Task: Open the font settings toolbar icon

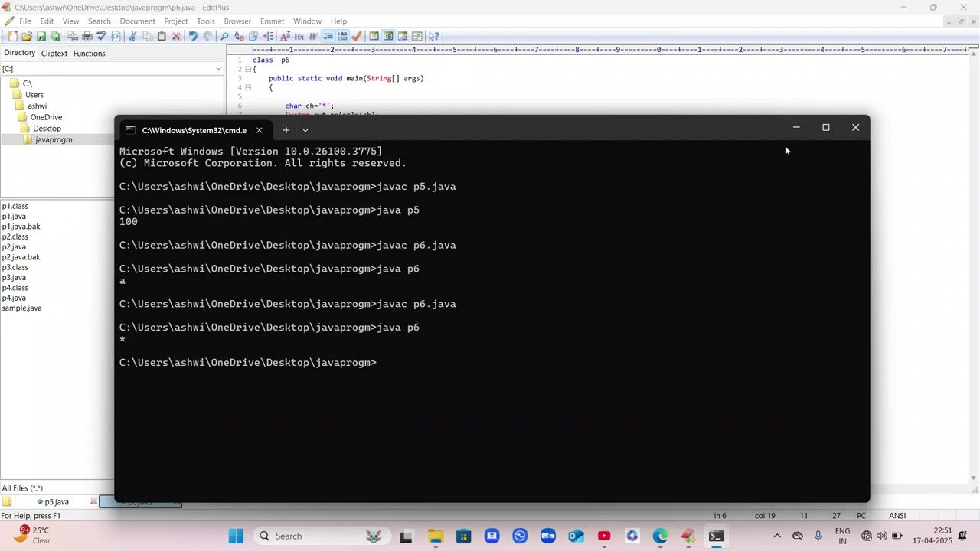Action: tap(285, 36)
